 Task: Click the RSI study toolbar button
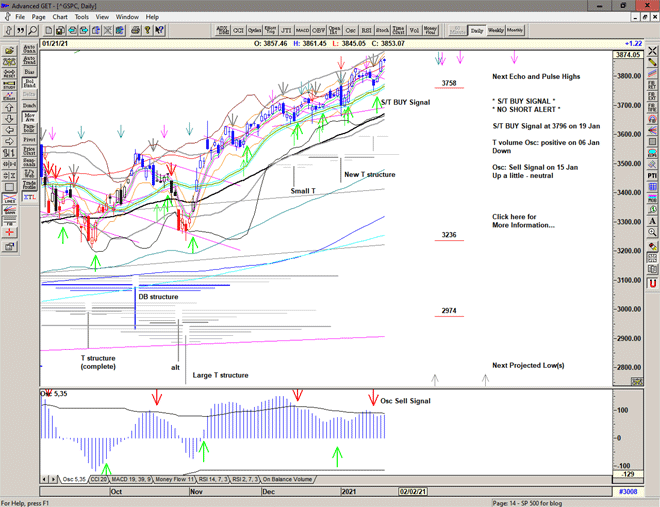[366, 31]
